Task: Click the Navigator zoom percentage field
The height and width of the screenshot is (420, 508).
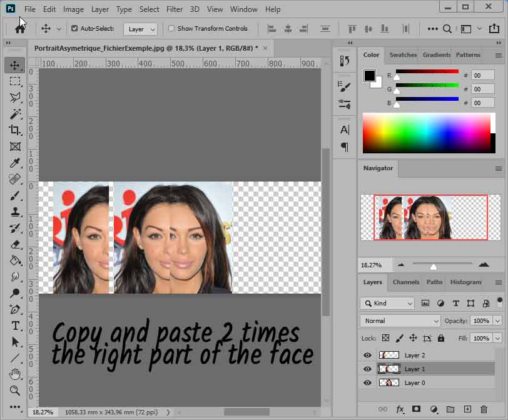Action: coord(375,265)
